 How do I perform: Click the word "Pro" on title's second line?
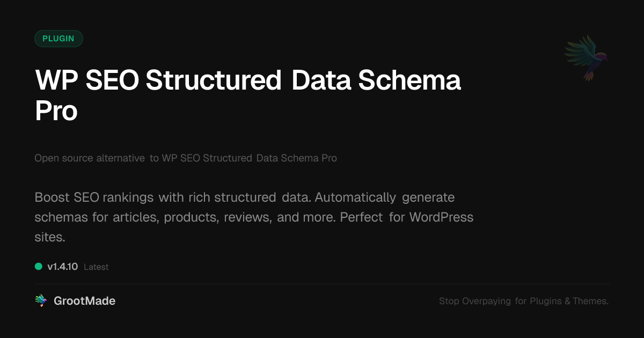click(56, 111)
